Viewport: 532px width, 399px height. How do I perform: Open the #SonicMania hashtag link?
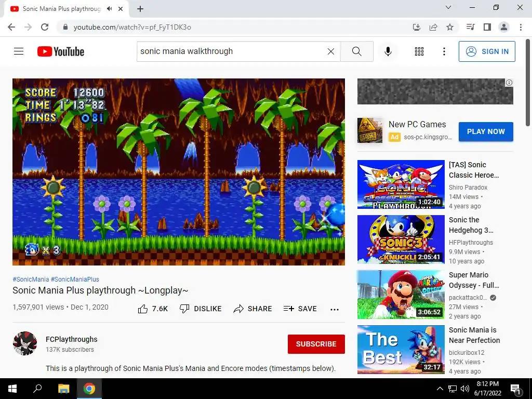pyautogui.click(x=31, y=279)
